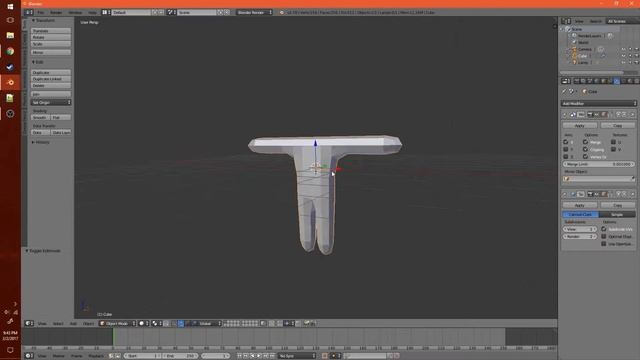Toggle Camera visibility eye in outliner
The image size is (640, 360).
pyautogui.click(x=623, y=49)
